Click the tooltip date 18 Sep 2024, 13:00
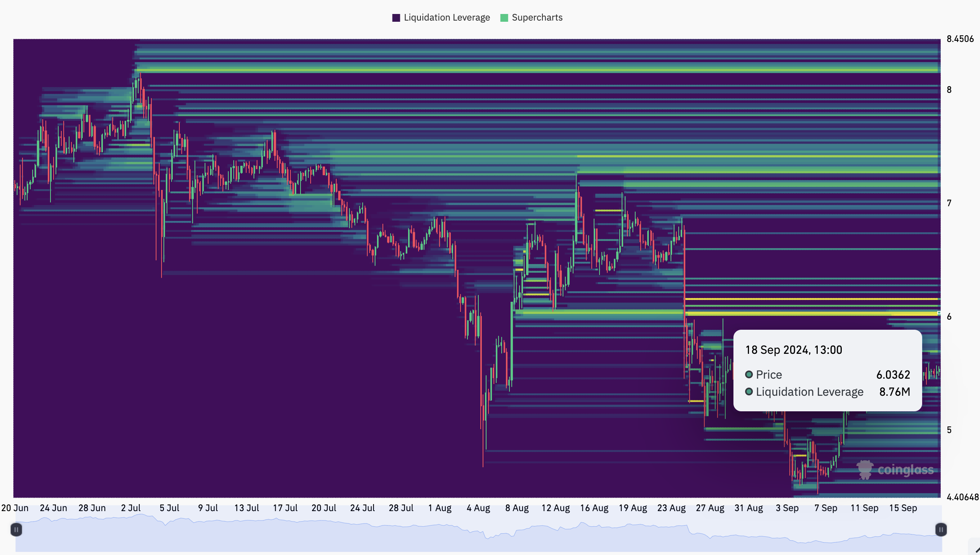The height and width of the screenshot is (555, 980). pyautogui.click(x=793, y=350)
